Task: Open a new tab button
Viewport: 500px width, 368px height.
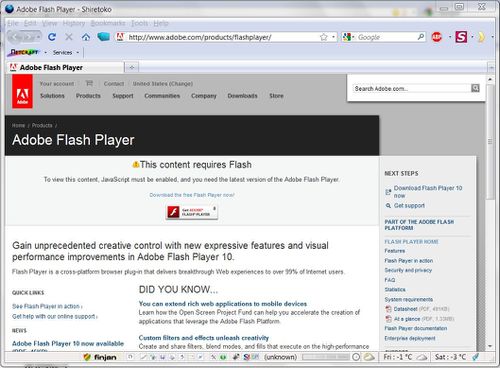Action: point(132,67)
